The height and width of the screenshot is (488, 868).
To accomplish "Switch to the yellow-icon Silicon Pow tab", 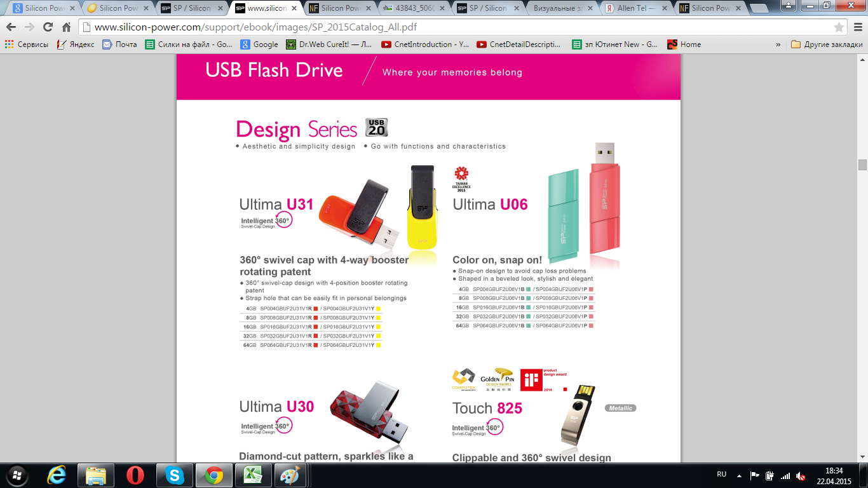I will click(118, 8).
